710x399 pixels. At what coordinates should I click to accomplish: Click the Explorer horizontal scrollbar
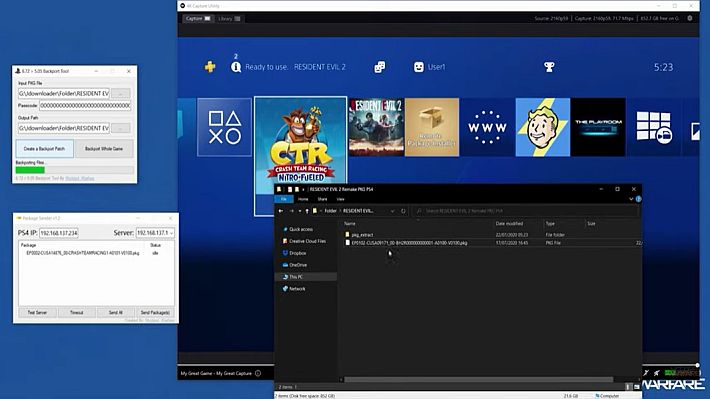coord(479,380)
